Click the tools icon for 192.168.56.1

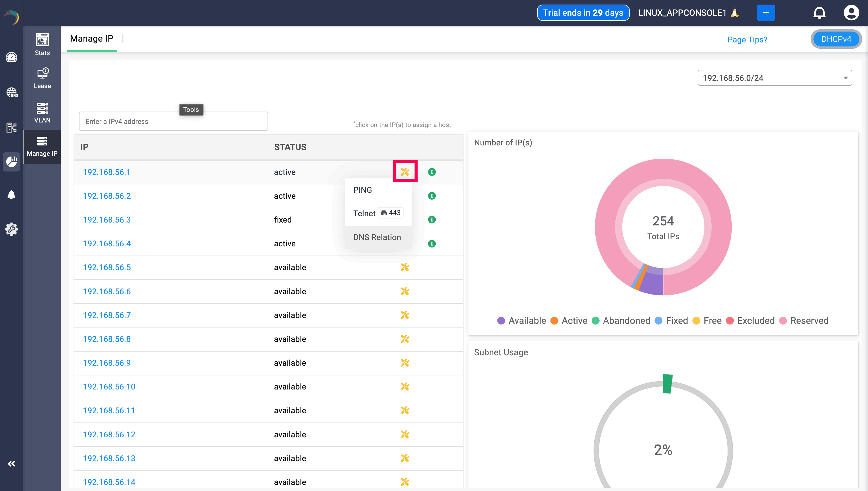pos(405,172)
